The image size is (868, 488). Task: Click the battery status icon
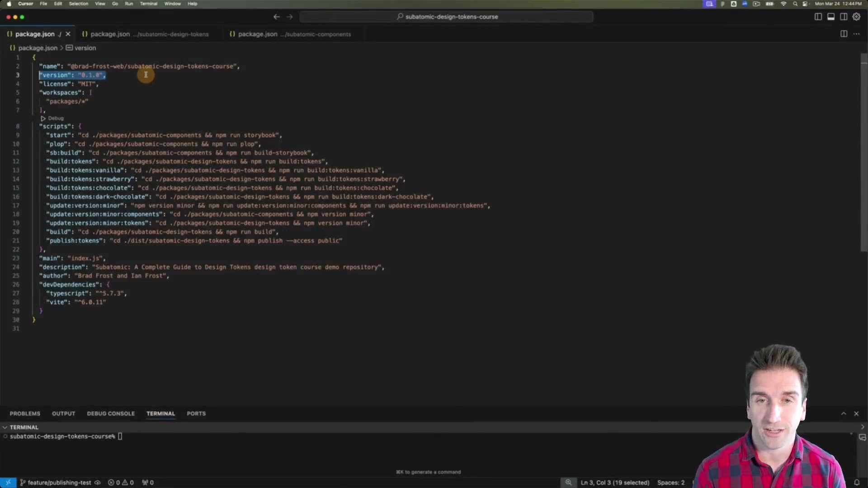(769, 4)
